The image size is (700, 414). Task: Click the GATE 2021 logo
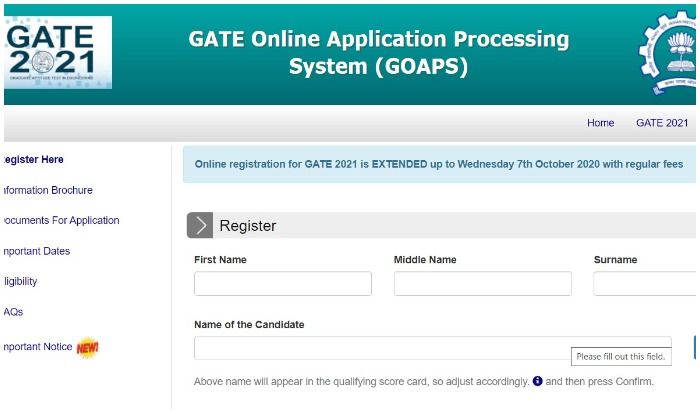(58, 52)
